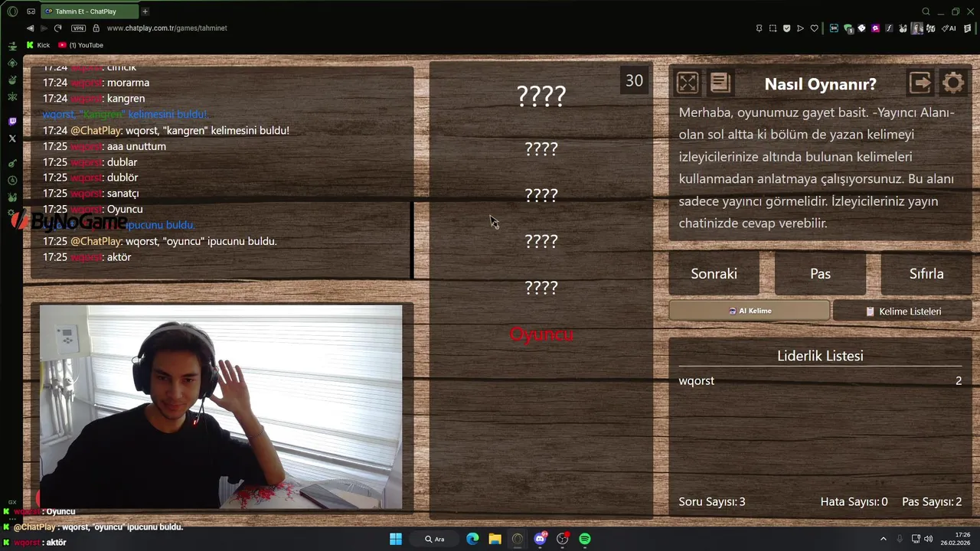Expand the system tray hidden icons chevron
Screen dimensions: 980x551
(883, 539)
